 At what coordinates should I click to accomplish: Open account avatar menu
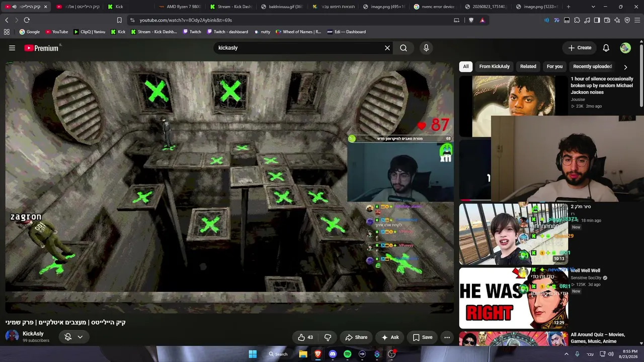click(x=625, y=48)
